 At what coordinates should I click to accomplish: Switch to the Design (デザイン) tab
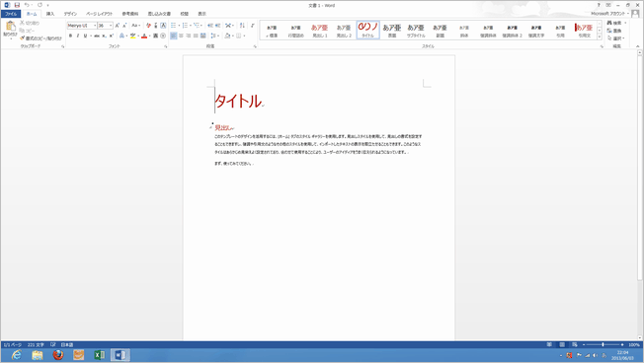(70, 14)
